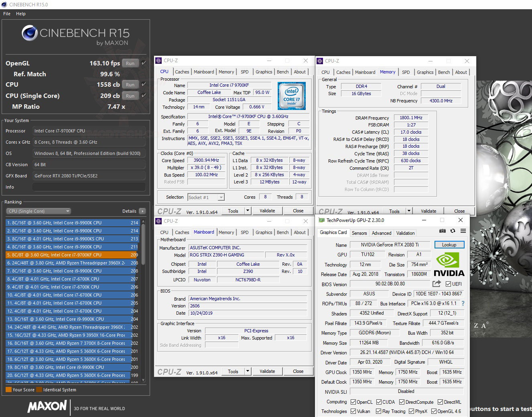
Task: Toggle the Vulkan checkbox
Action: coord(353,411)
